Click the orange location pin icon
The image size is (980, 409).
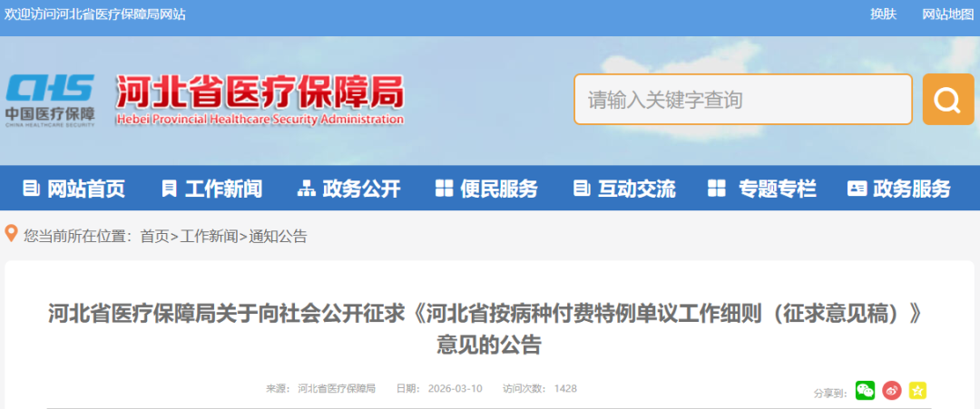coord(11,234)
